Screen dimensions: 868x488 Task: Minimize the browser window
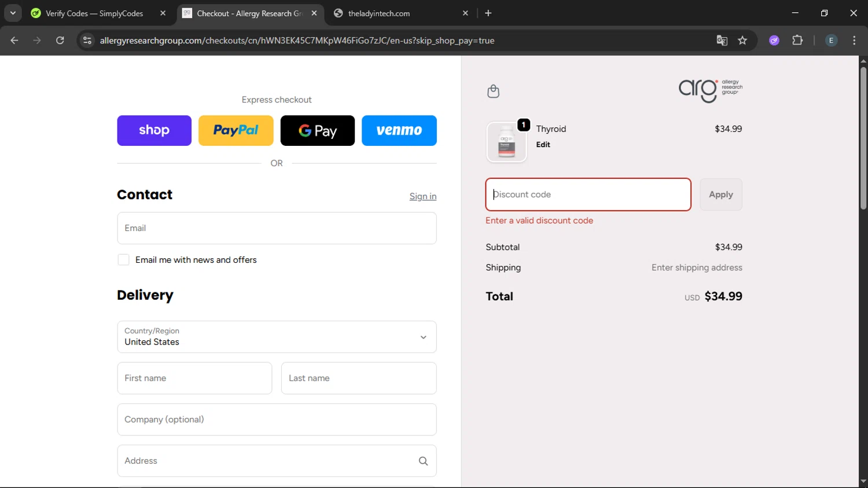795,13
